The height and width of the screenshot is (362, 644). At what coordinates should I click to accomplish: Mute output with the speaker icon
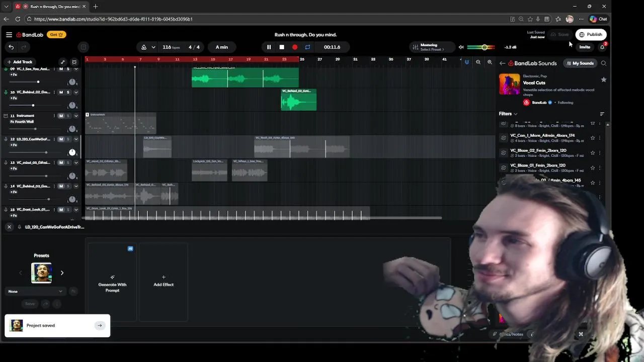pos(461,47)
